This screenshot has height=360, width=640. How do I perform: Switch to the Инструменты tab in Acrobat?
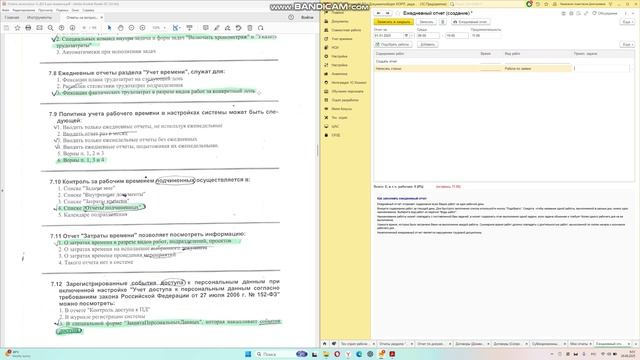(x=39, y=18)
